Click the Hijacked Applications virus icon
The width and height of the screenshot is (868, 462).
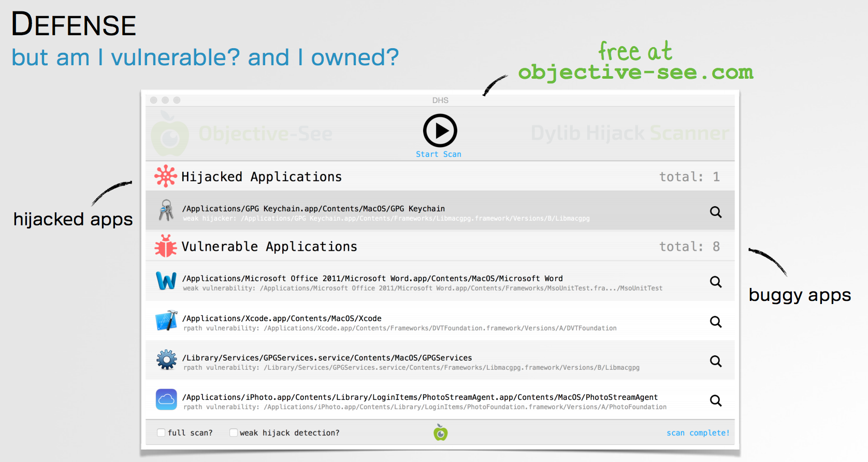tap(166, 176)
